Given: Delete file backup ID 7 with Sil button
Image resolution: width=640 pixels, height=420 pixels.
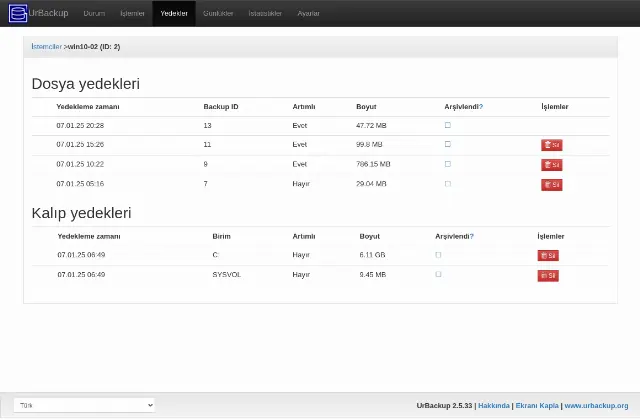Looking at the screenshot, I should pyautogui.click(x=552, y=185).
